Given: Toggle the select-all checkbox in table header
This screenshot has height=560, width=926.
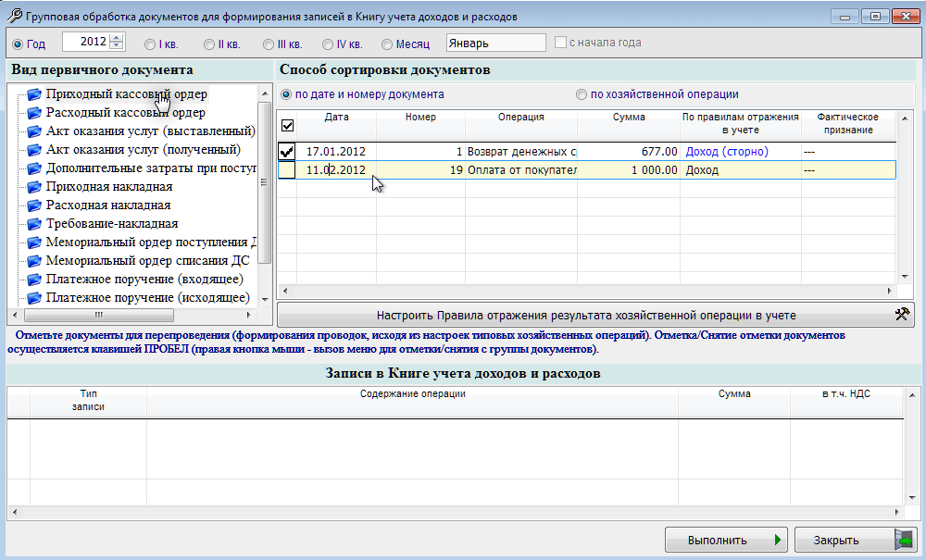Looking at the screenshot, I should 287,125.
